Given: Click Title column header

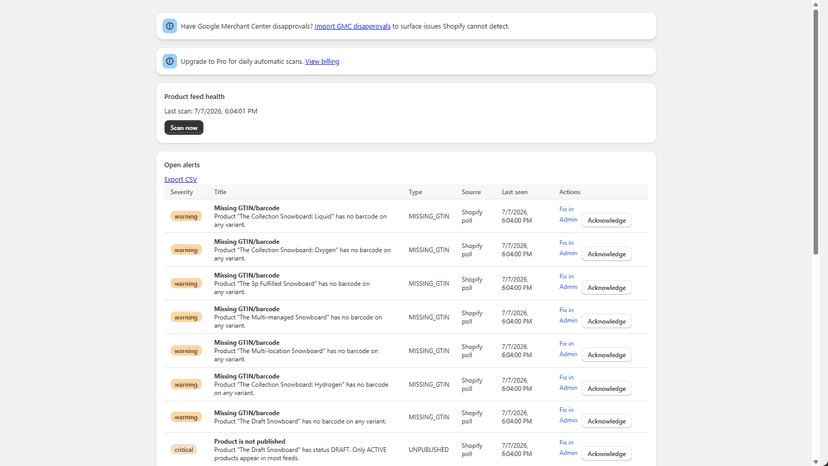Looking at the screenshot, I should pos(220,192).
